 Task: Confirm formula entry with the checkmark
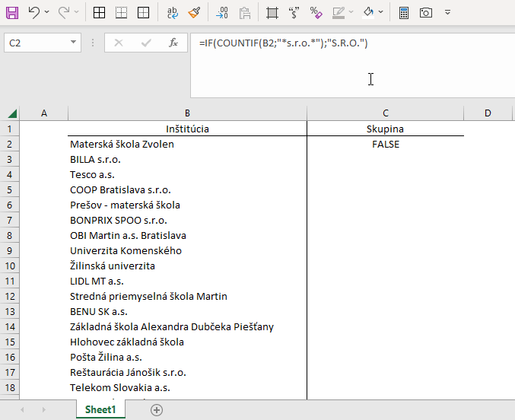coord(146,43)
